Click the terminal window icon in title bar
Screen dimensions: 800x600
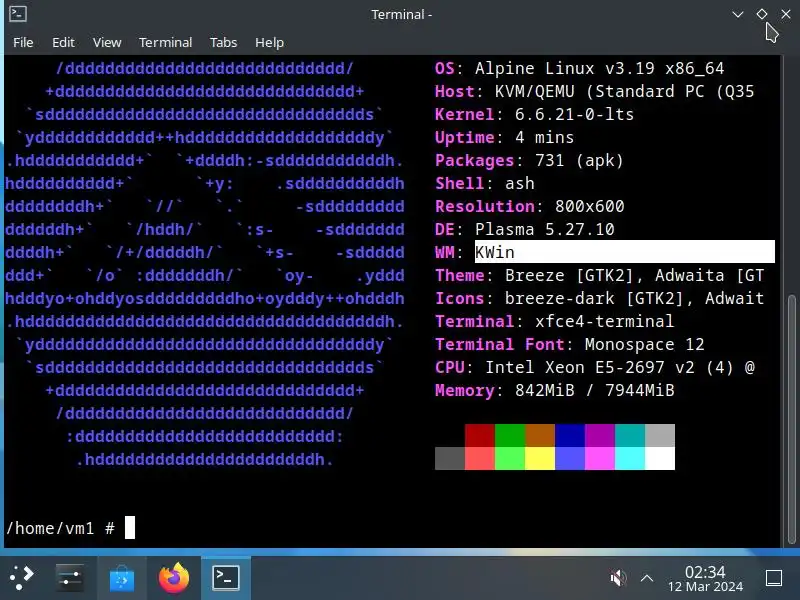coord(18,14)
